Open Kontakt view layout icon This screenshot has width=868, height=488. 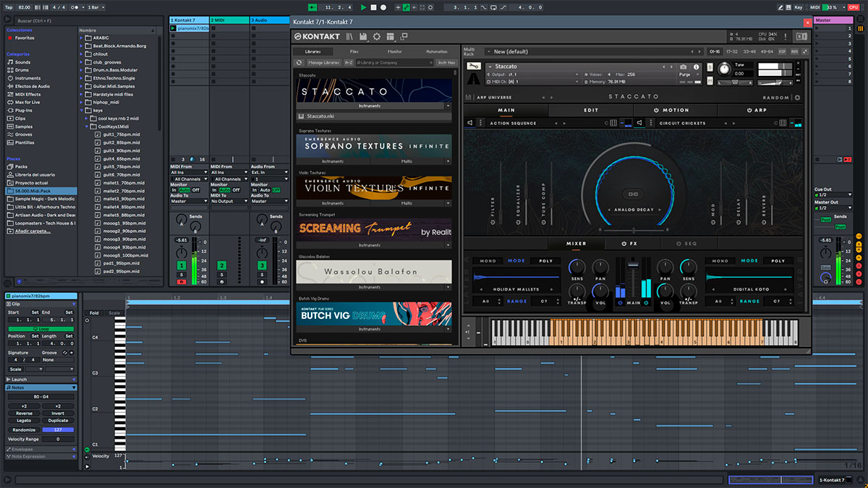390,36
